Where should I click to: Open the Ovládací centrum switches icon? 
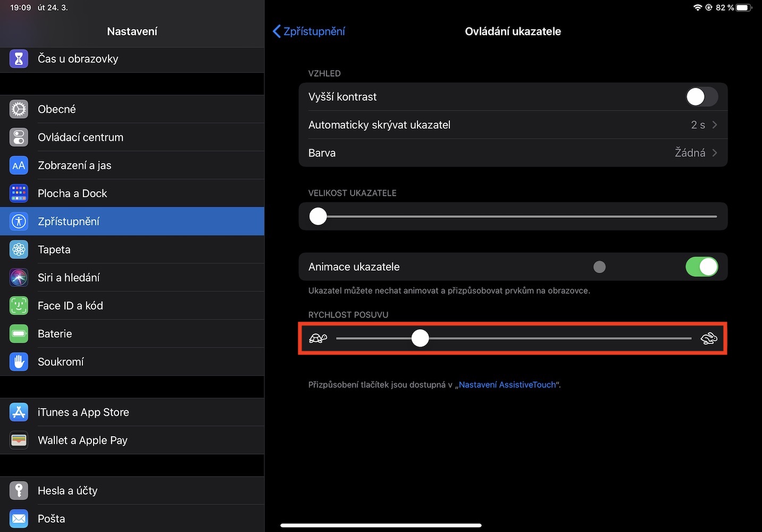(19, 137)
